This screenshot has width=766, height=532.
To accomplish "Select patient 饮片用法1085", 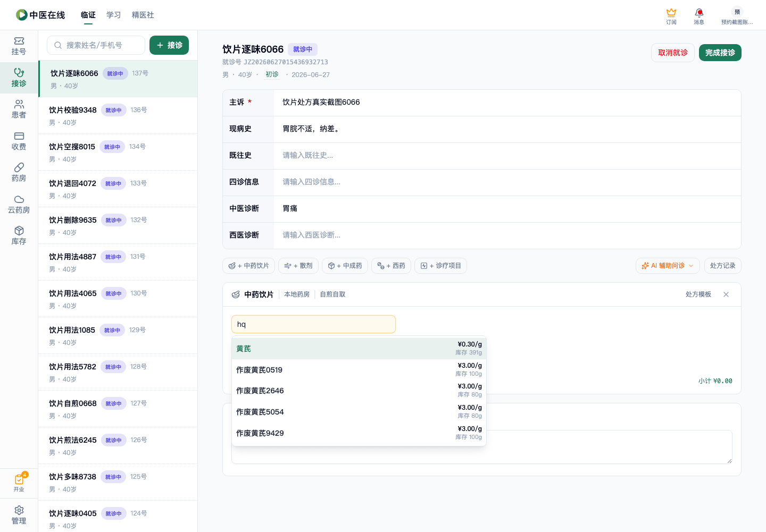I will [118, 335].
